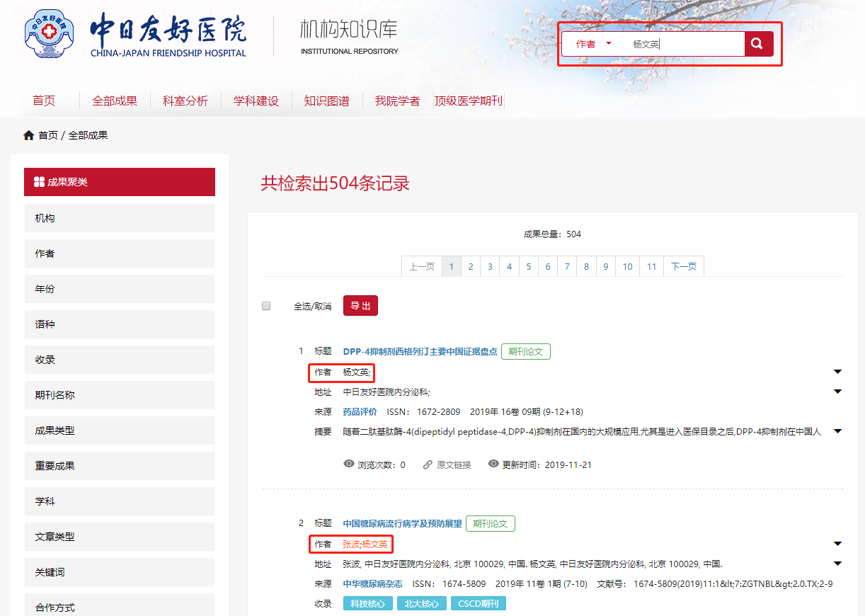This screenshot has width=865, height=616.
Task: Expand the abstract of the first record
Action: tap(837, 431)
